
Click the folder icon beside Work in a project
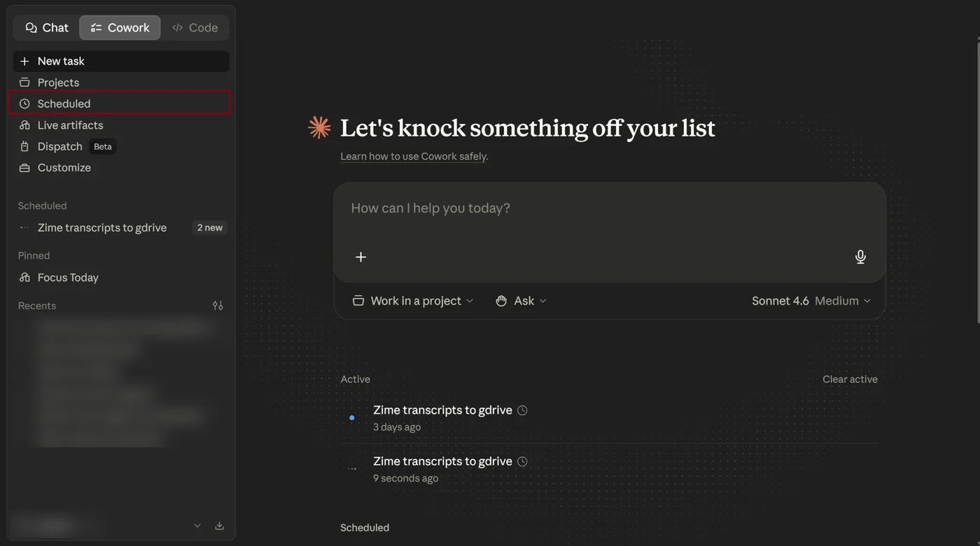(358, 300)
